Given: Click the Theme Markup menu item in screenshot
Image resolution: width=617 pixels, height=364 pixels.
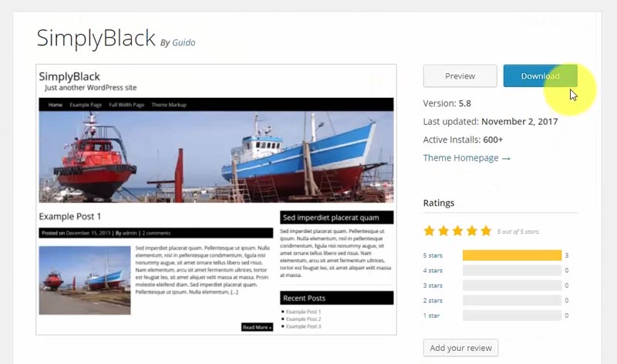Looking at the screenshot, I should tap(169, 105).
